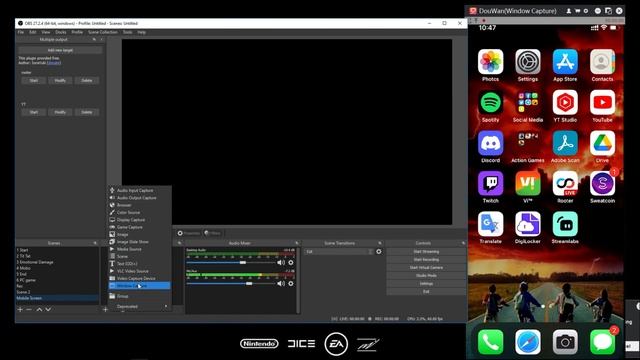Viewport: 640px width, 360px height.
Task: Open the Tools menu
Action: pyautogui.click(x=127, y=32)
